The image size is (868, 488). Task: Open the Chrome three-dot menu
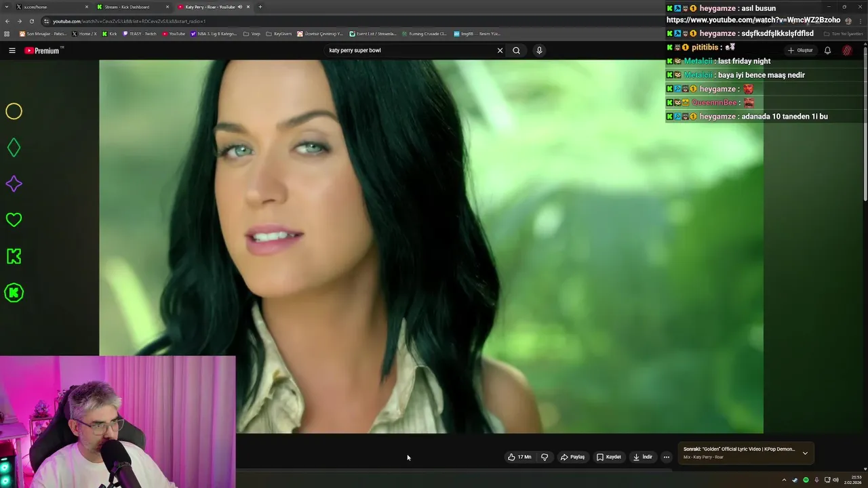pos(861,21)
